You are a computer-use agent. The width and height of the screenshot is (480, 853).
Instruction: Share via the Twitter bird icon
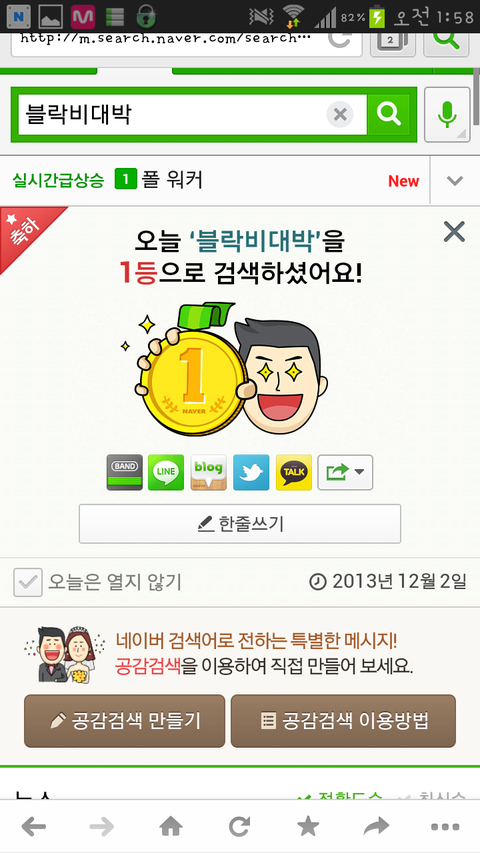(x=251, y=472)
